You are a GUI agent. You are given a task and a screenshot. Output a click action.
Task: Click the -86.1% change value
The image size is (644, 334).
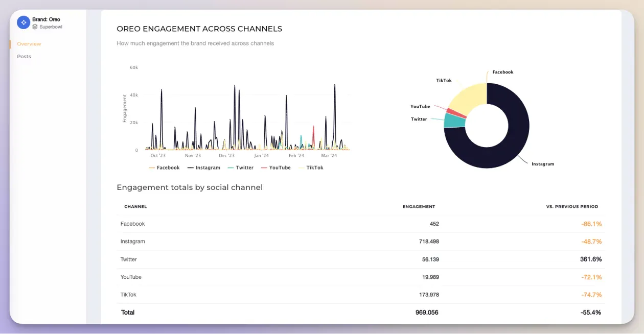click(x=591, y=224)
